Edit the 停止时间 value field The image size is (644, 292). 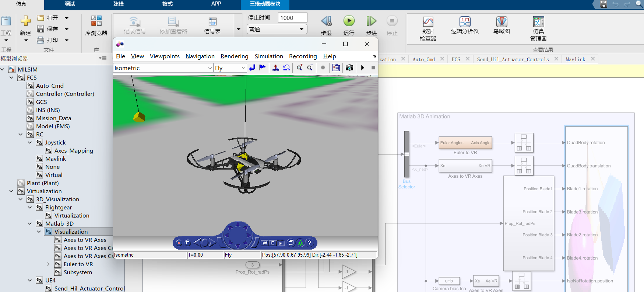click(292, 18)
